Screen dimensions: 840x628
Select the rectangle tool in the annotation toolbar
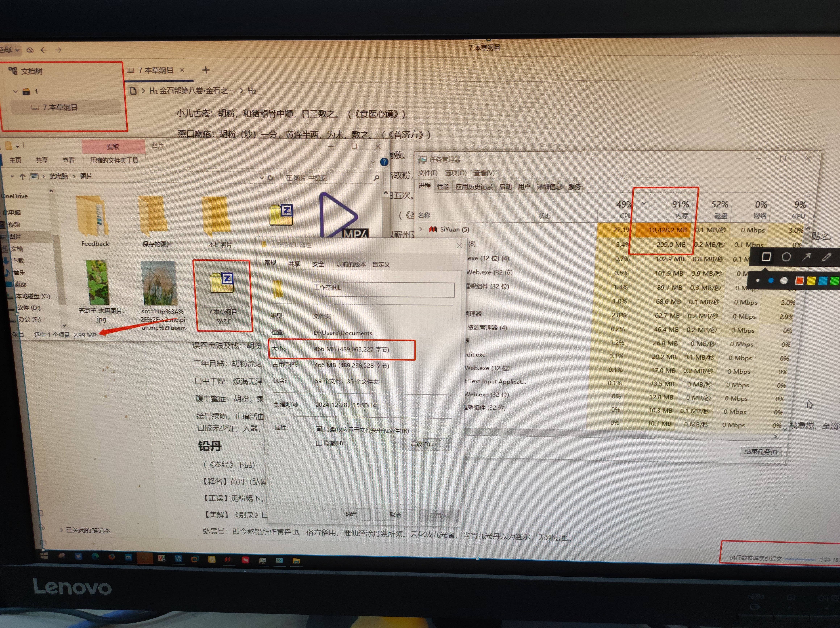point(766,257)
